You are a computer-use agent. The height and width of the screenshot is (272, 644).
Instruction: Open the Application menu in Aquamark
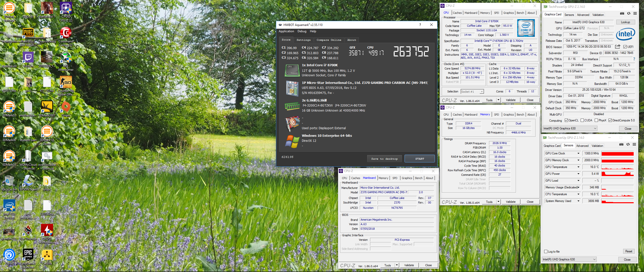pos(286,31)
